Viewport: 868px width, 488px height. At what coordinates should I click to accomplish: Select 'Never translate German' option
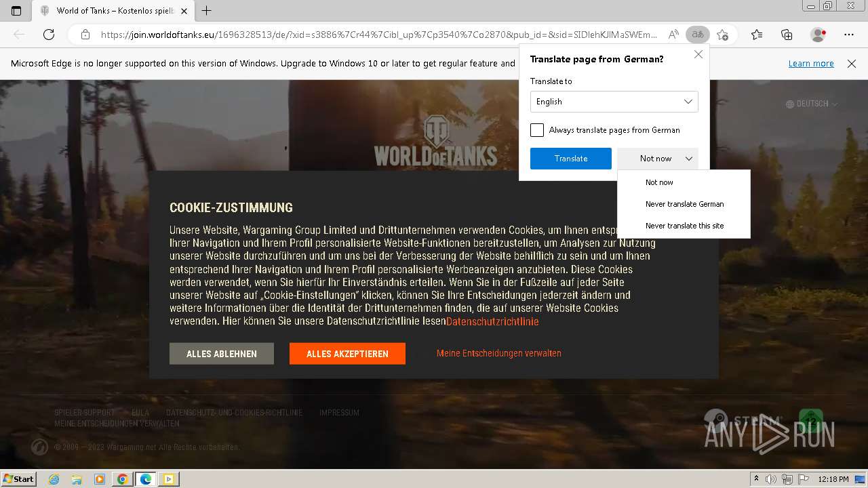click(684, 204)
